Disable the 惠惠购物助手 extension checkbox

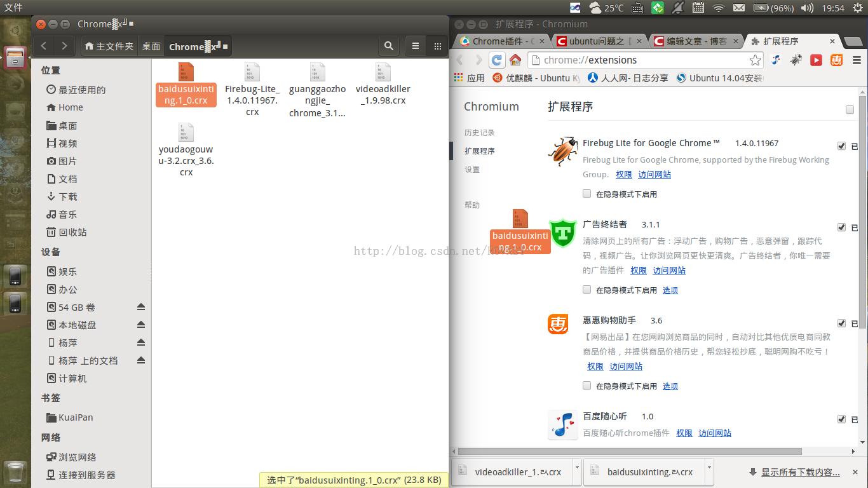click(841, 323)
